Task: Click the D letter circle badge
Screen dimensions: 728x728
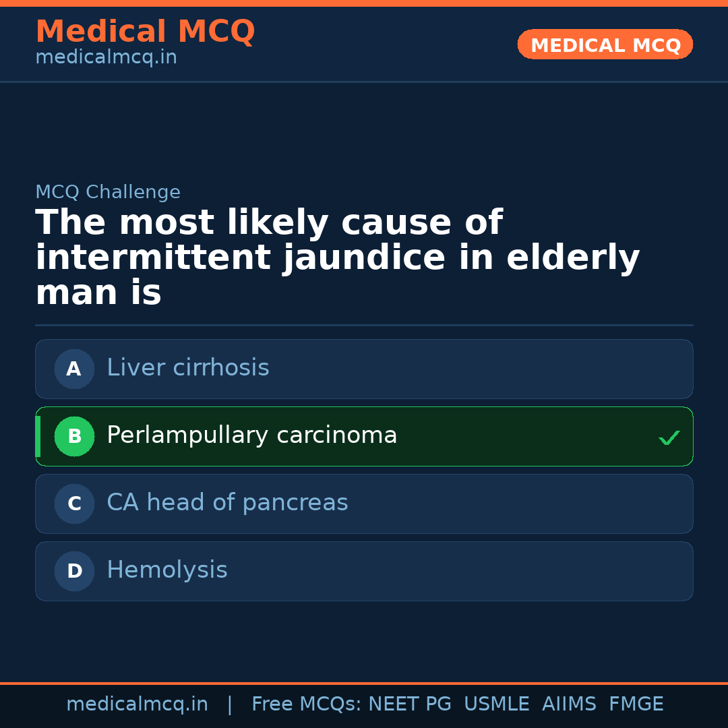Action: [74, 571]
